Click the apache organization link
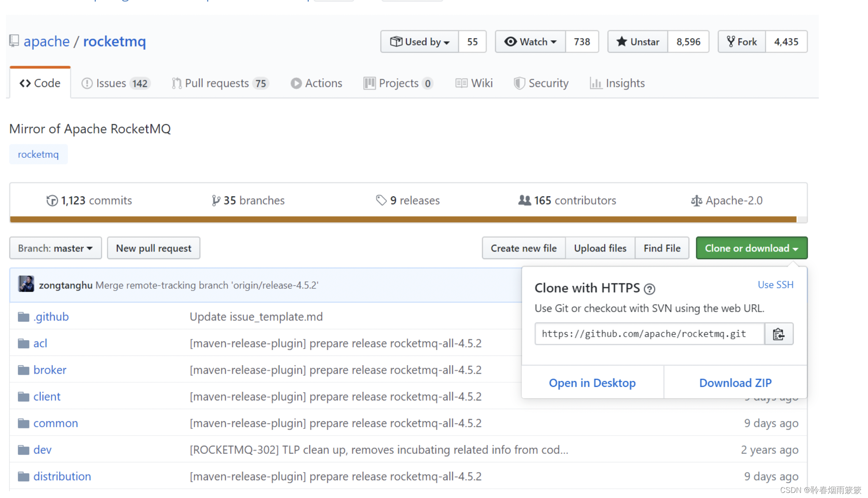 [x=47, y=41]
